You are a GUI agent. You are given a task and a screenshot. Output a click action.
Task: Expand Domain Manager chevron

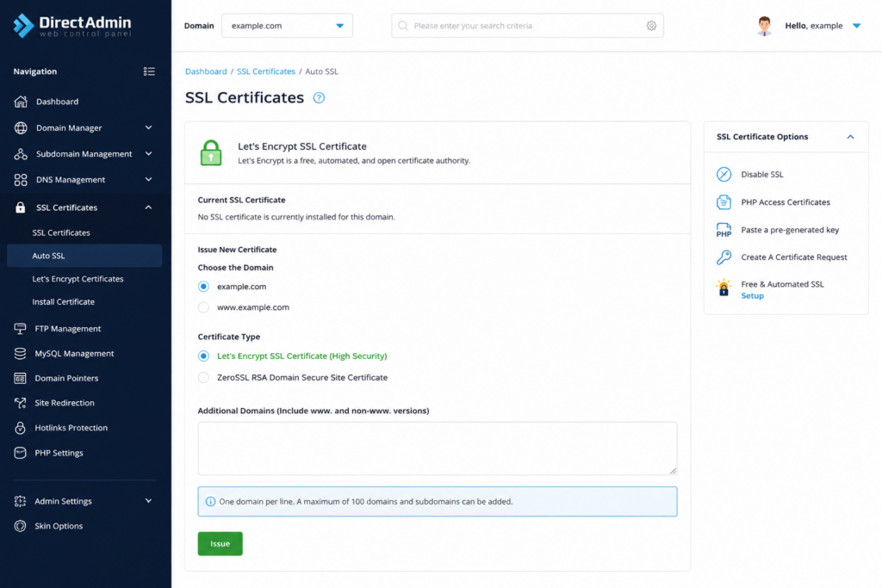[x=148, y=127]
